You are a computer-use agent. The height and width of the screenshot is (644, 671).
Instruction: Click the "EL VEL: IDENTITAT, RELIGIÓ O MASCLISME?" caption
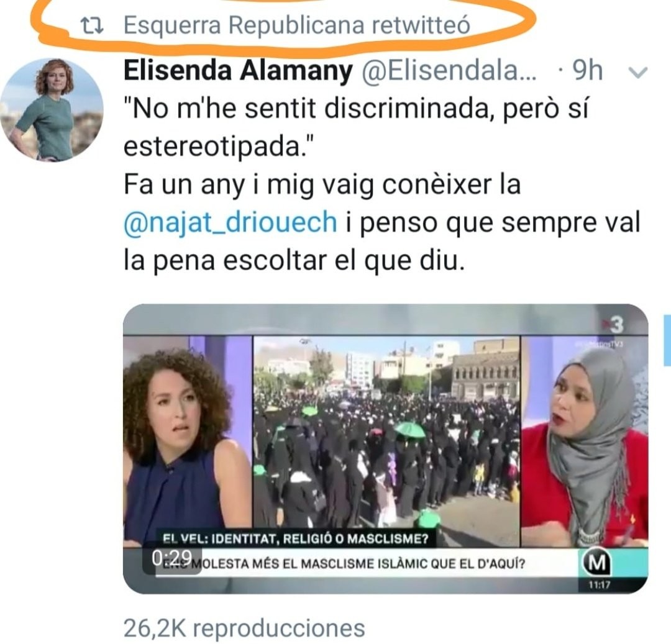295,538
